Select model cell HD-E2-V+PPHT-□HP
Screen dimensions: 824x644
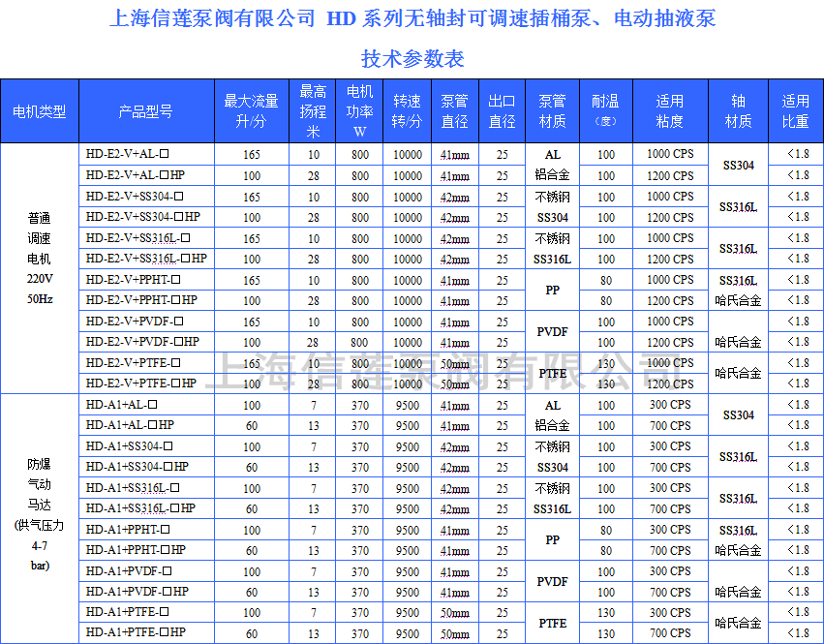click(146, 300)
